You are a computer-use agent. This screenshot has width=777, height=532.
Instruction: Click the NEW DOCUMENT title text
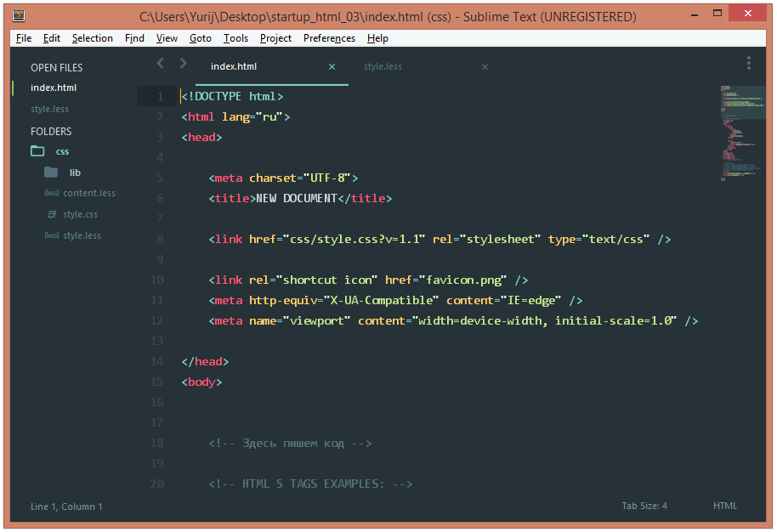(297, 198)
